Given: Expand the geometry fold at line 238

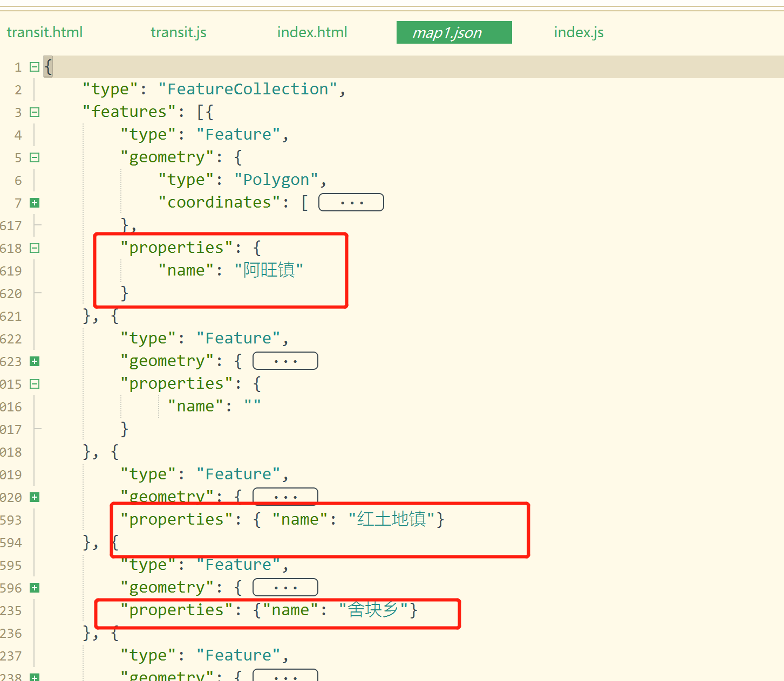Looking at the screenshot, I should [35, 677].
